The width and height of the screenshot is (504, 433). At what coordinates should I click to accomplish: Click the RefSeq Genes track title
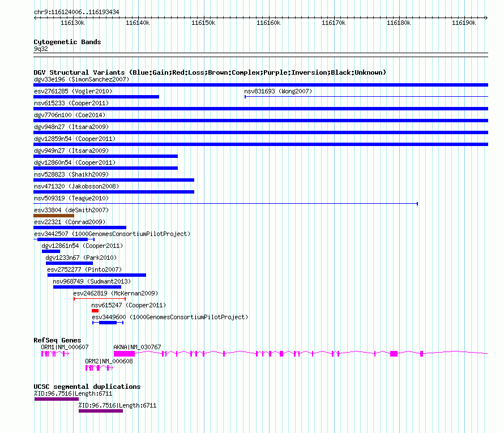pyautogui.click(x=57, y=340)
